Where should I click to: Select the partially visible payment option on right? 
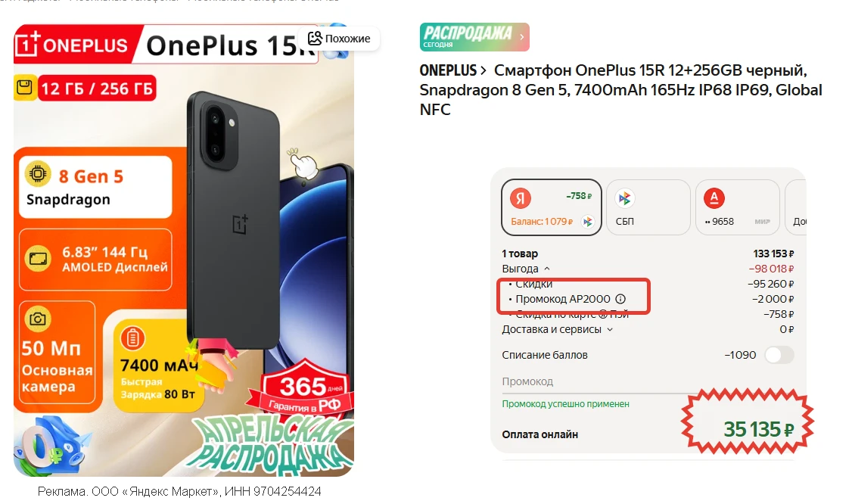[x=796, y=207]
